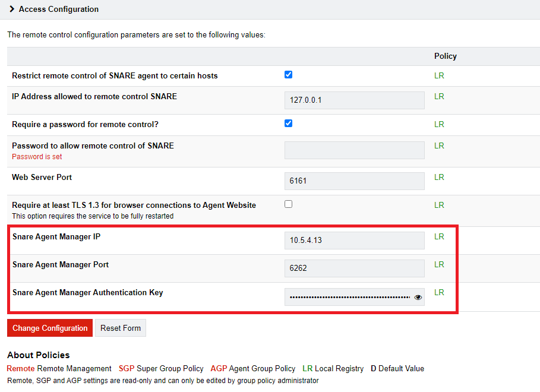This screenshot has width=540, height=392.
Task: Click the 'Snare Agent Manager Port' label
Action: [61, 264]
